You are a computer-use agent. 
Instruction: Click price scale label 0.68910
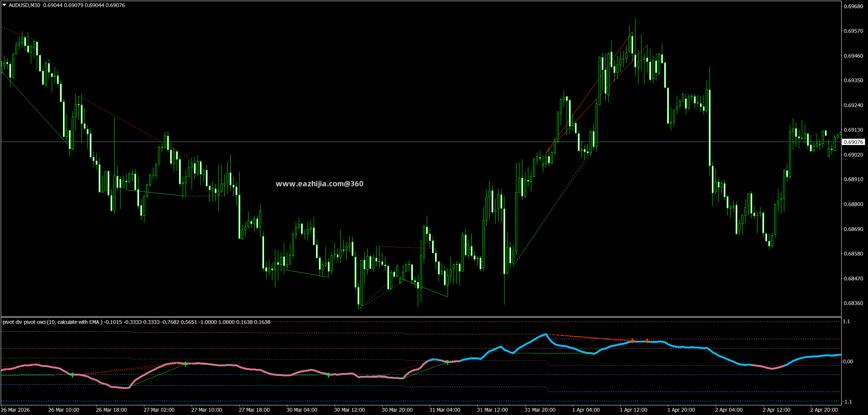coord(853,179)
